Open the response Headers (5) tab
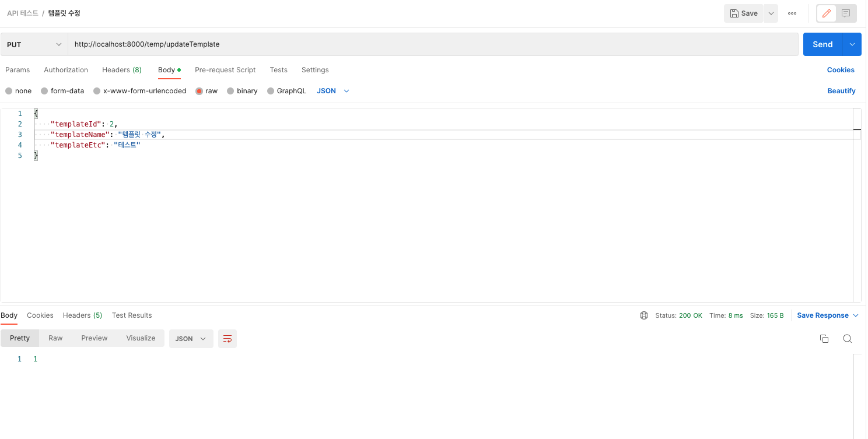 [x=83, y=315]
